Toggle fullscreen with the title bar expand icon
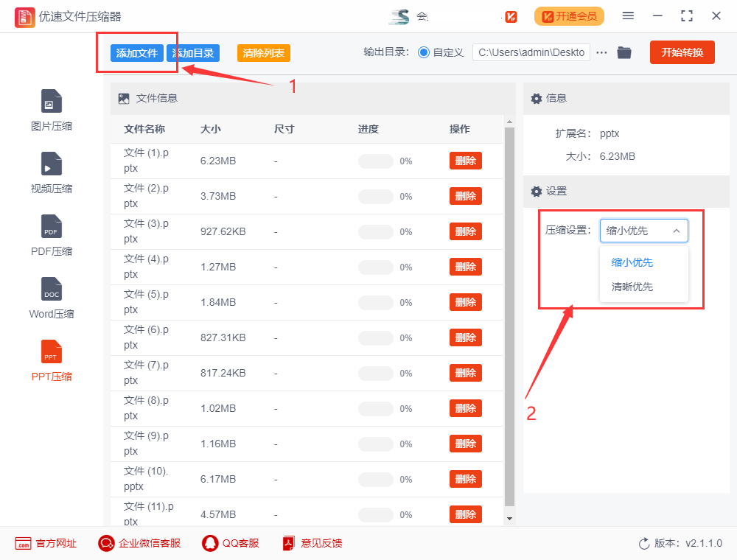Viewport: 737px width, 560px height. [x=687, y=16]
